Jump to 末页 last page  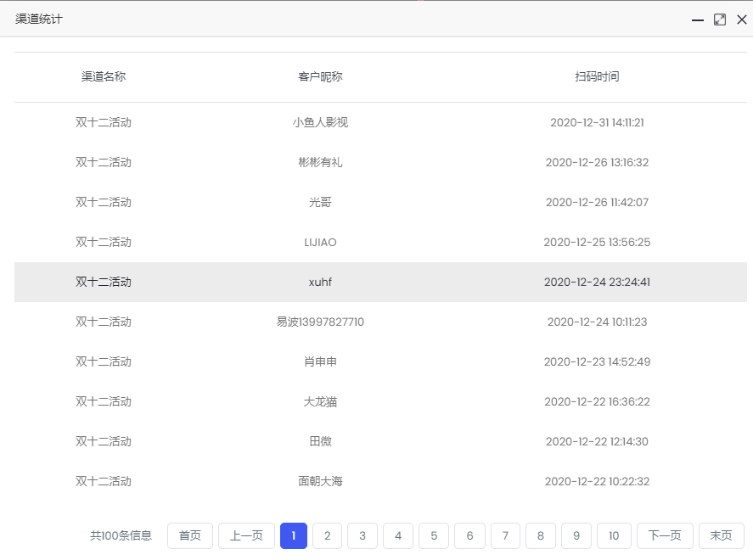click(721, 535)
